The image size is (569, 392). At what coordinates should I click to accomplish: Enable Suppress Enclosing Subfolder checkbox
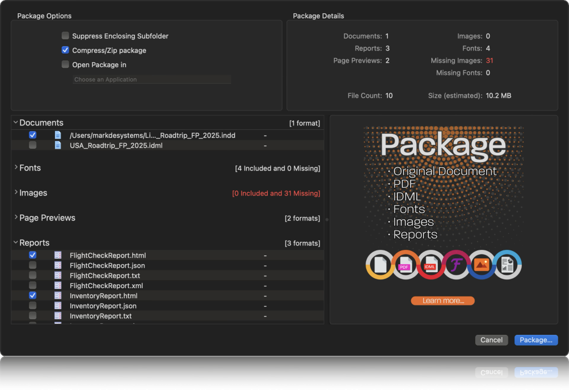coord(66,36)
